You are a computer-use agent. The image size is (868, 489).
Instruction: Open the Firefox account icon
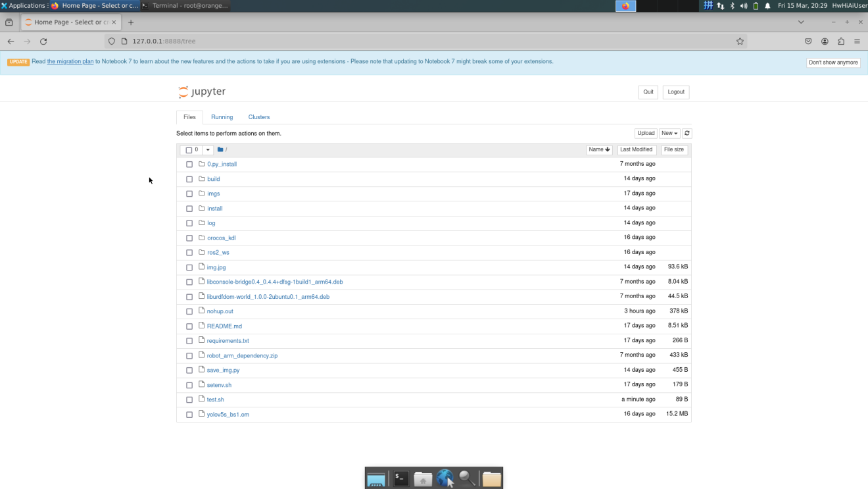click(825, 41)
